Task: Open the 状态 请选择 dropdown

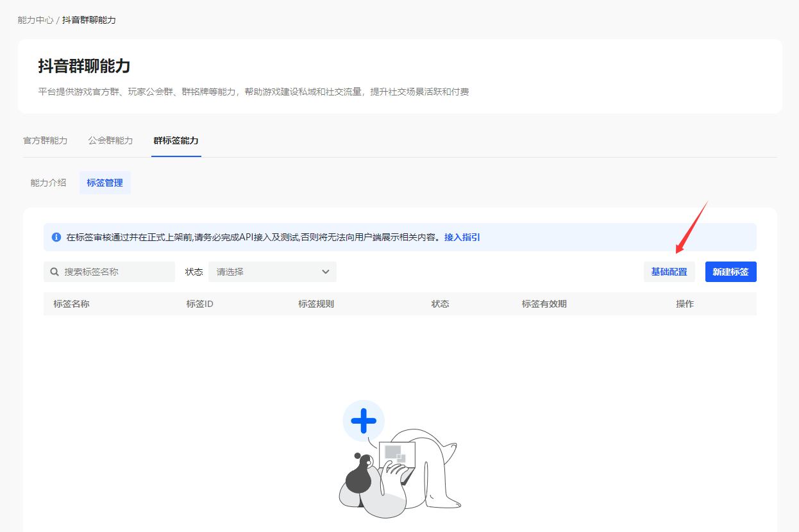Action: click(273, 272)
